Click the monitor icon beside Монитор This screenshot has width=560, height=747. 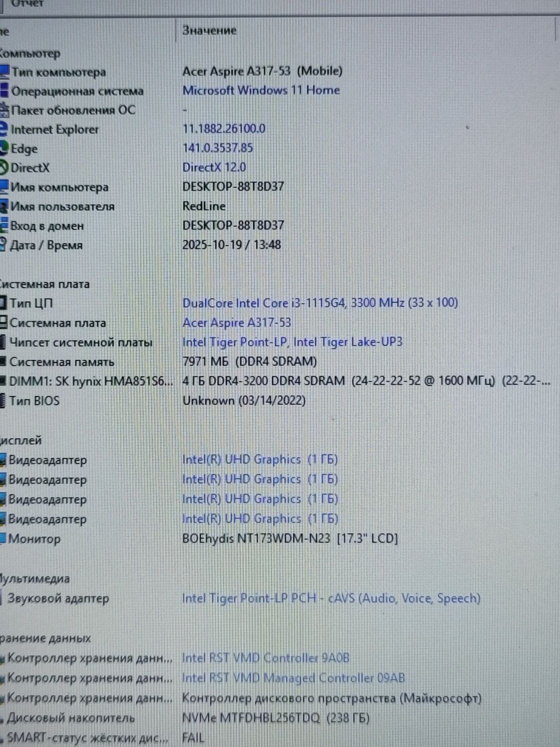point(3,539)
